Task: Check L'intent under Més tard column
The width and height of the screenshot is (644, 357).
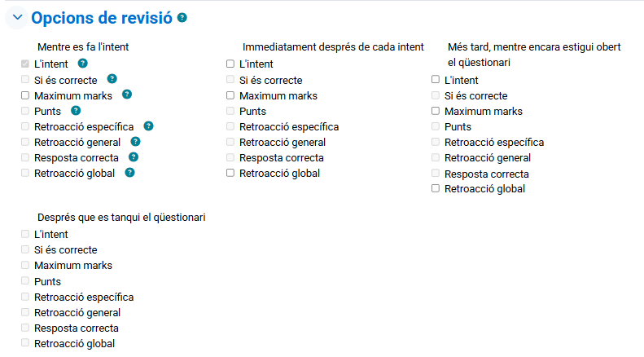Action: [x=436, y=80]
